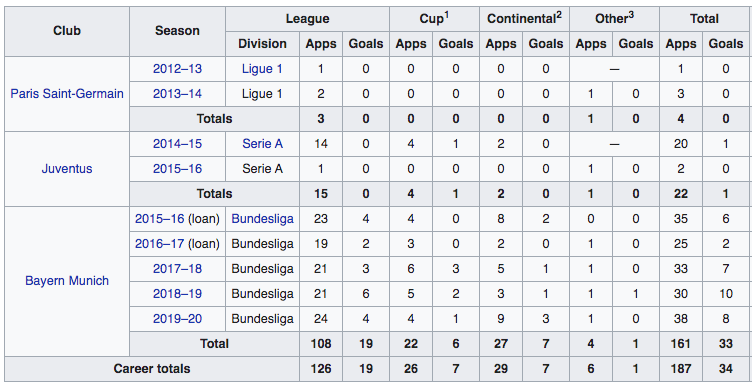Open the Juventus club link
The image size is (752, 383).
(x=67, y=169)
